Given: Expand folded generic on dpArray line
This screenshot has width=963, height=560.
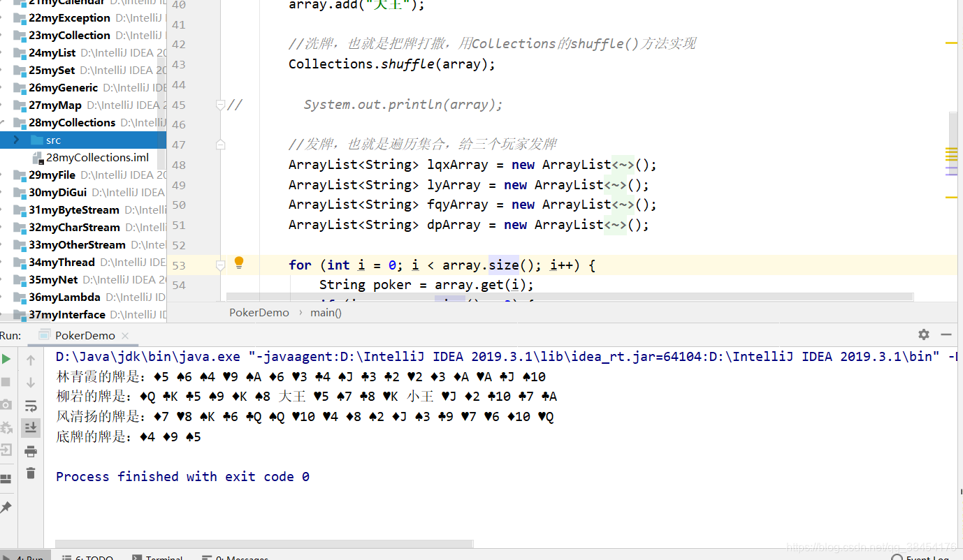Looking at the screenshot, I should (x=615, y=225).
